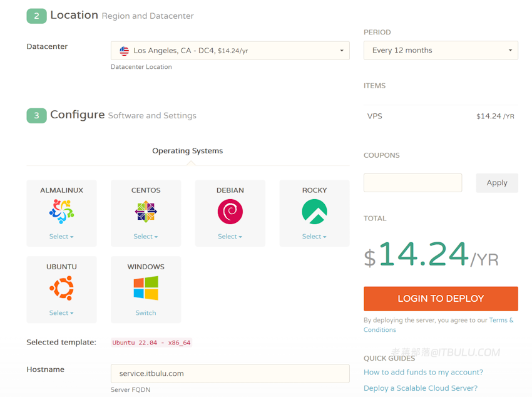Click the US flag in Datacenter selector
Viewport: 532px width, 397px height.
[124, 51]
